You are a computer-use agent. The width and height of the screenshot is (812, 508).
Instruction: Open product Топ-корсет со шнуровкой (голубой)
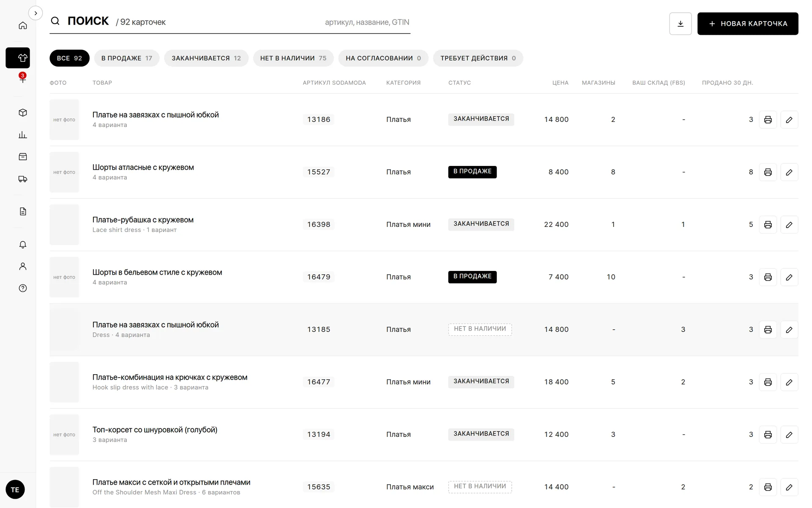(x=155, y=430)
